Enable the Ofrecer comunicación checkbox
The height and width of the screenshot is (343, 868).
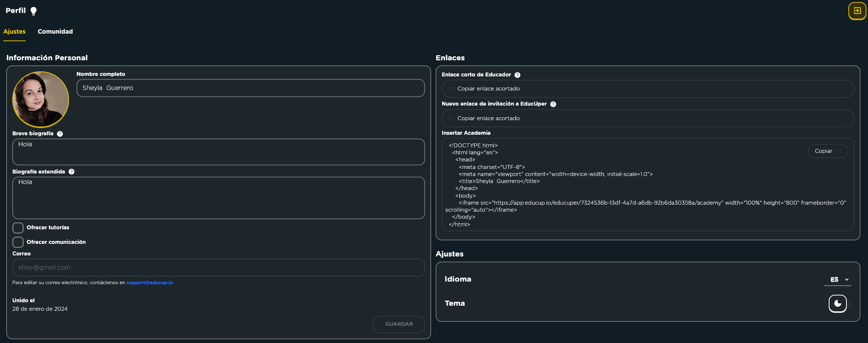pos(18,242)
